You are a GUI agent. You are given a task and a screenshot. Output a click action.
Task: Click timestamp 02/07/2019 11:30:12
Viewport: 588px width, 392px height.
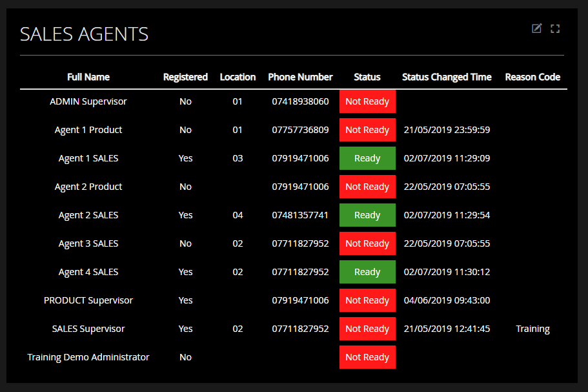[x=447, y=272]
